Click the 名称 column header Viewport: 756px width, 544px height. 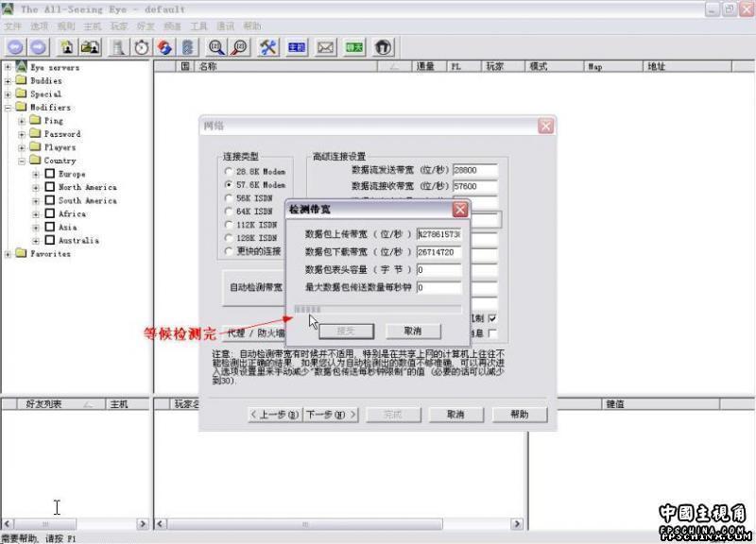(x=286, y=66)
